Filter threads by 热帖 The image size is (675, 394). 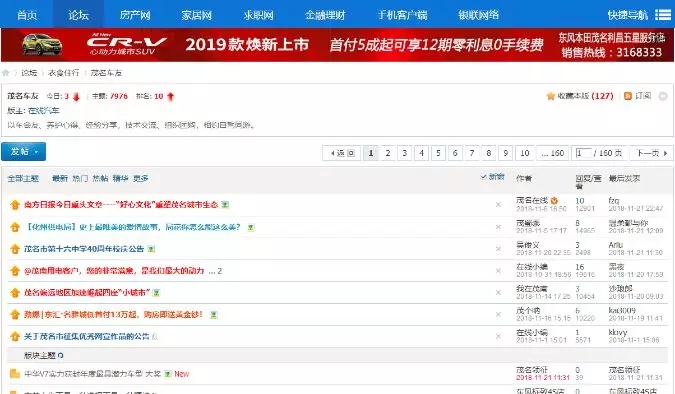[x=100, y=178]
